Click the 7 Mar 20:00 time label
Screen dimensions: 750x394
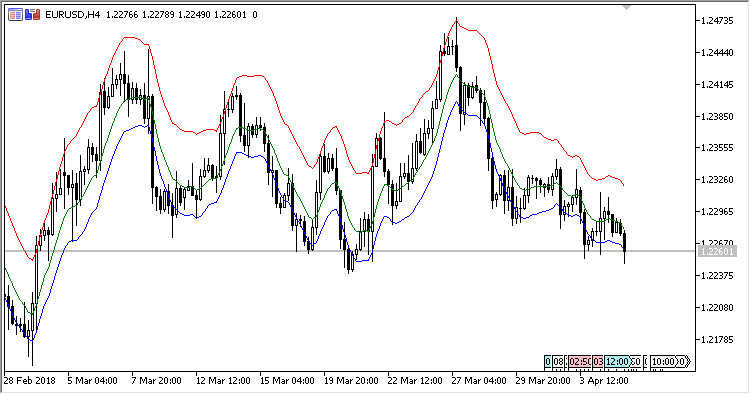point(156,381)
